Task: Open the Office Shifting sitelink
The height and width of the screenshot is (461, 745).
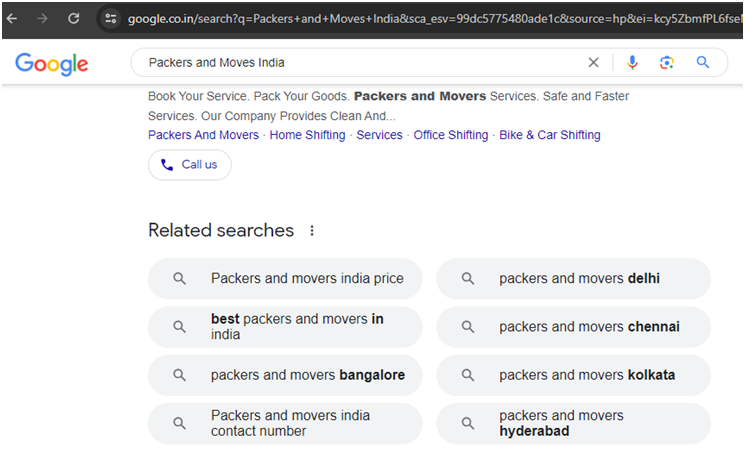Action: (x=451, y=135)
